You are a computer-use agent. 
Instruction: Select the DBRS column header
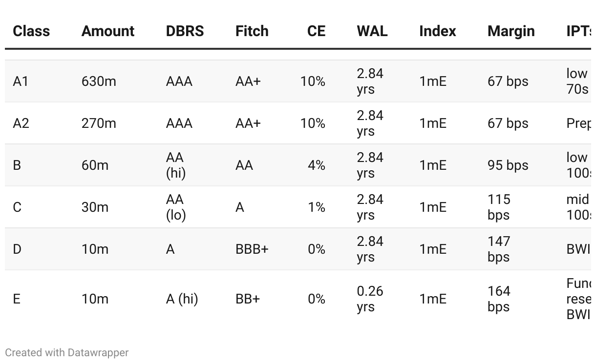click(185, 31)
